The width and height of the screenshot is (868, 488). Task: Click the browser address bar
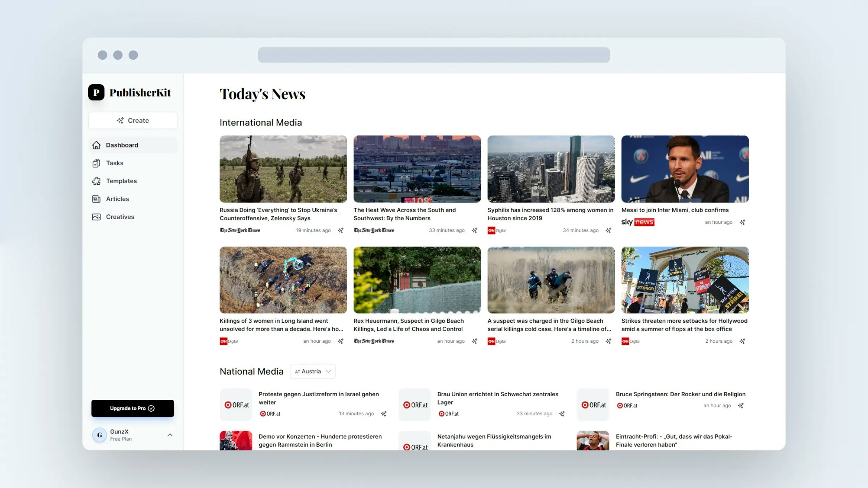pos(434,55)
